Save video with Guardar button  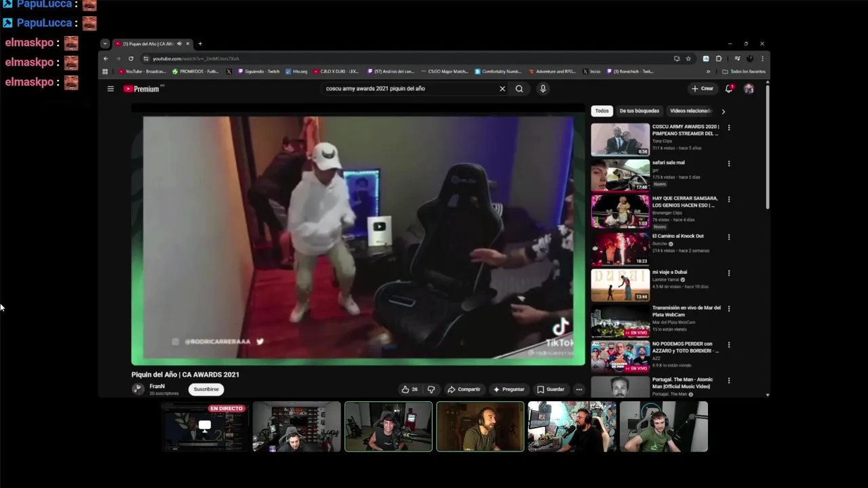click(x=551, y=389)
